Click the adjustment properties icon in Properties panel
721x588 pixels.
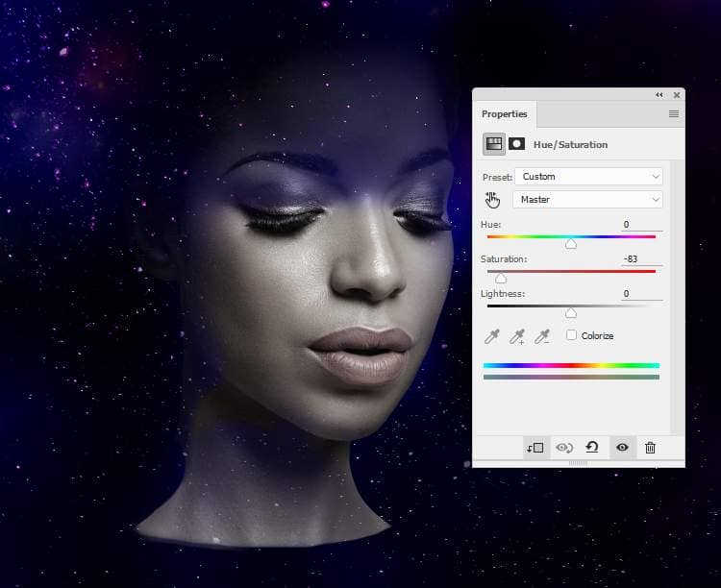pyautogui.click(x=494, y=144)
